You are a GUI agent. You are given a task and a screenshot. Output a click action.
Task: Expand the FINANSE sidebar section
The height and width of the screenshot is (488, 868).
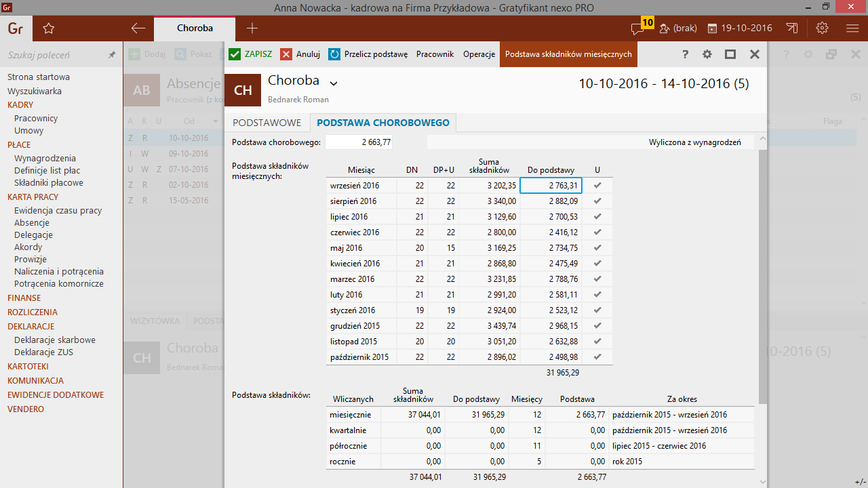(x=24, y=298)
